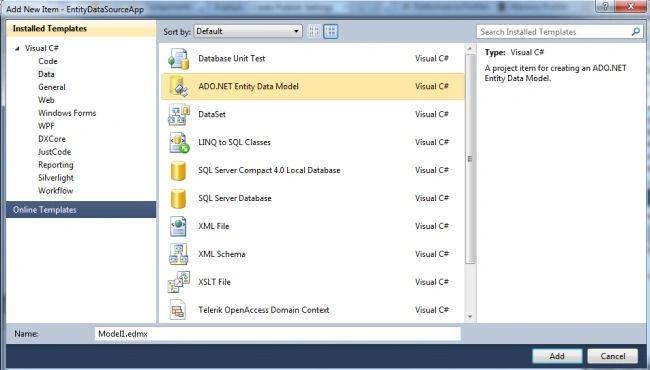
Task: Open the Installed Templates section
Action: pos(81,29)
